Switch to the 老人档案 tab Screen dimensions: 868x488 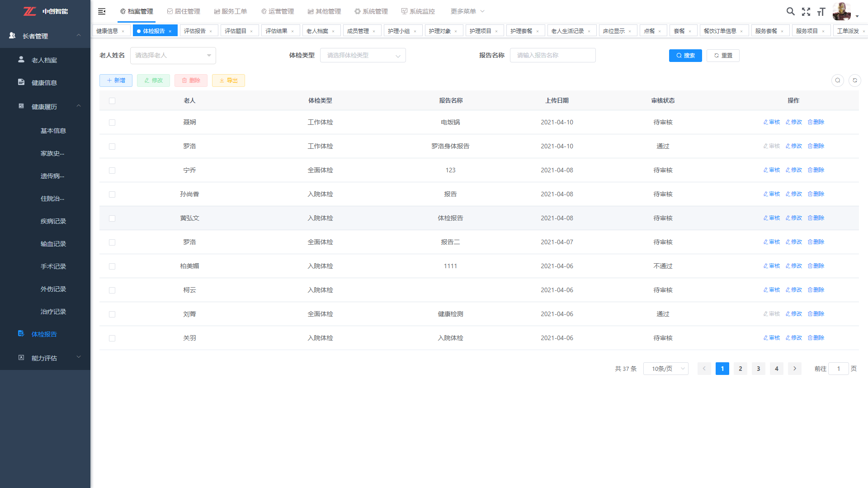click(317, 31)
